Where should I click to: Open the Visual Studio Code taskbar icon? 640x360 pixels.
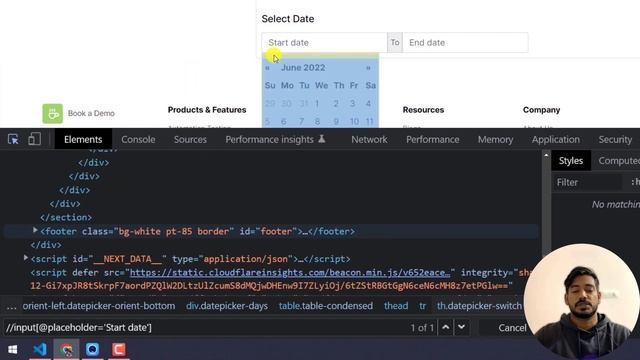(40, 350)
